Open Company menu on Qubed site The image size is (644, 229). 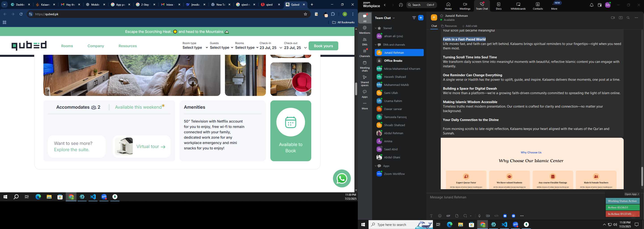pyautogui.click(x=96, y=46)
